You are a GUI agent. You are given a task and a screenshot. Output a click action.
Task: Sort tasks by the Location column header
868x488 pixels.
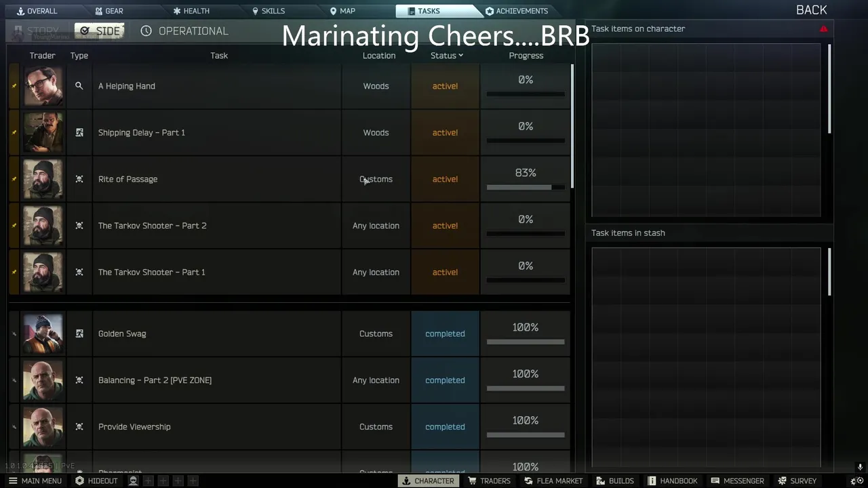[x=378, y=56]
